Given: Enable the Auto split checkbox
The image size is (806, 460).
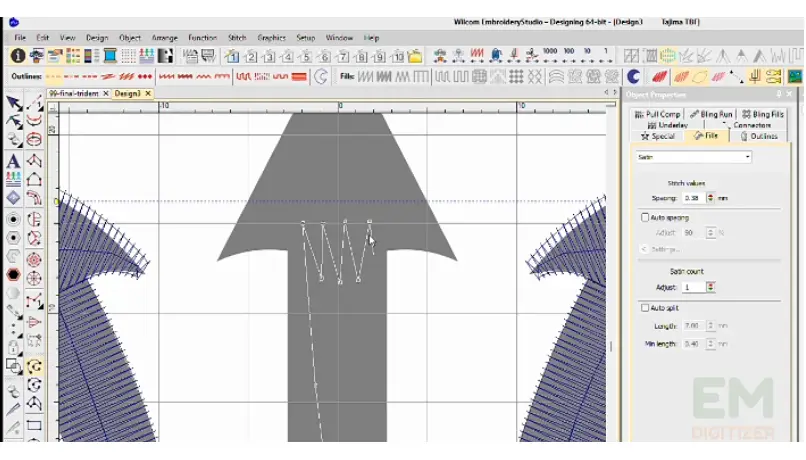Looking at the screenshot, I should coord(645,308).
